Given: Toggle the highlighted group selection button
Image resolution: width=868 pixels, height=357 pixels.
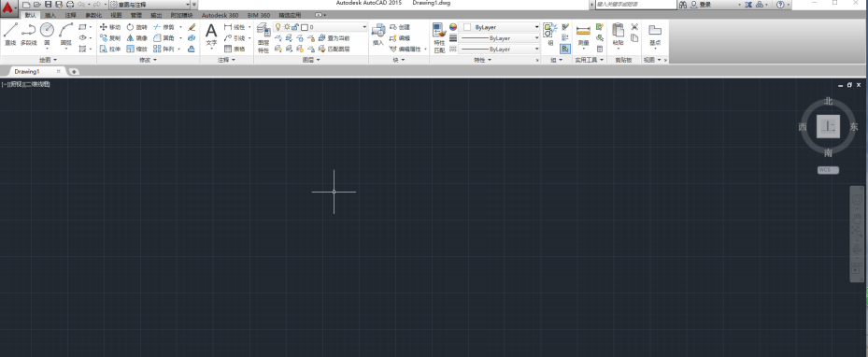Looking at the screenshot, I should click(564, 49).
